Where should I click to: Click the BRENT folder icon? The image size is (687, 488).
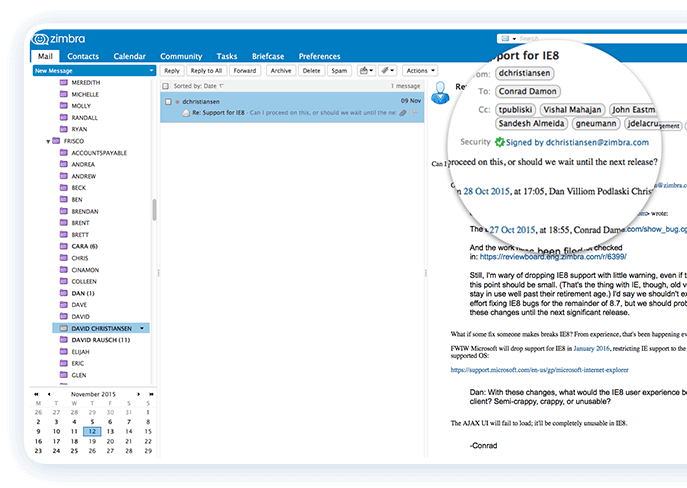pos(64,223)
